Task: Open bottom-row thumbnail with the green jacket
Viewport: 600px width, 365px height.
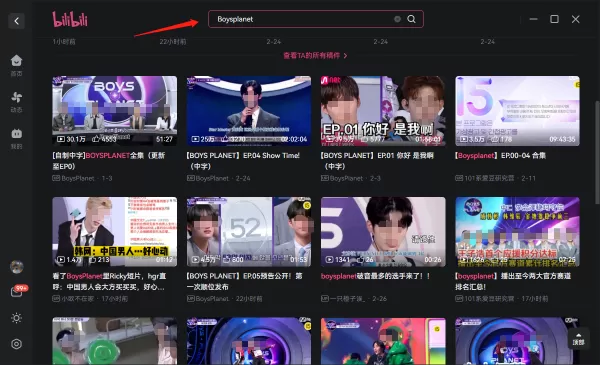Action: coord(383,341)
